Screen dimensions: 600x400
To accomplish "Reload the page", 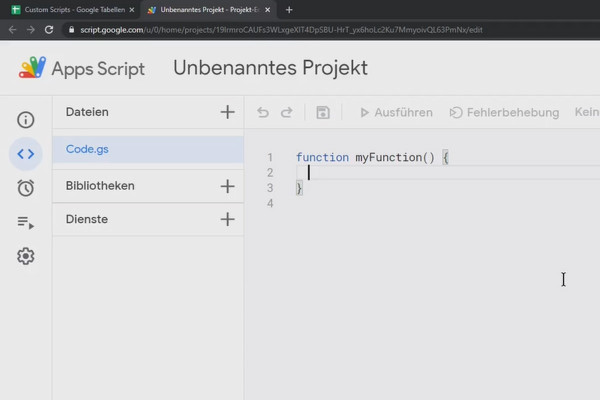I will (x=49, y=30).
